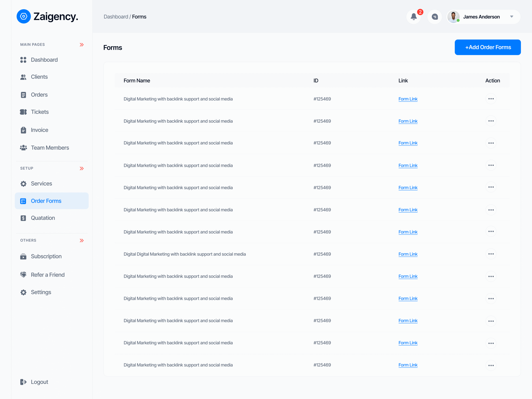Click the Refer a Friend handshake icon
532x399 pixels.
23,275
